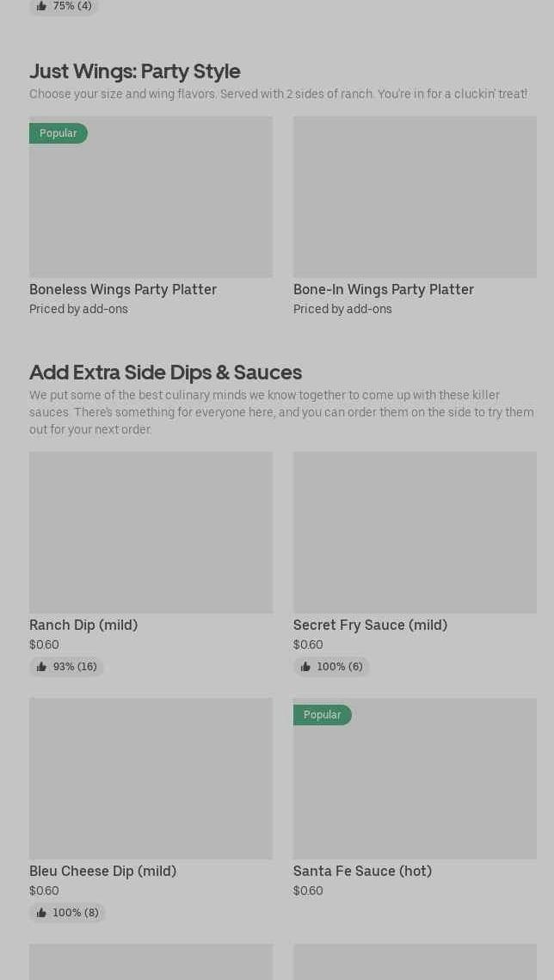554x980 pixels.
Task: Click Bone-In Wings Party Platter title
Action: (384, 290)
